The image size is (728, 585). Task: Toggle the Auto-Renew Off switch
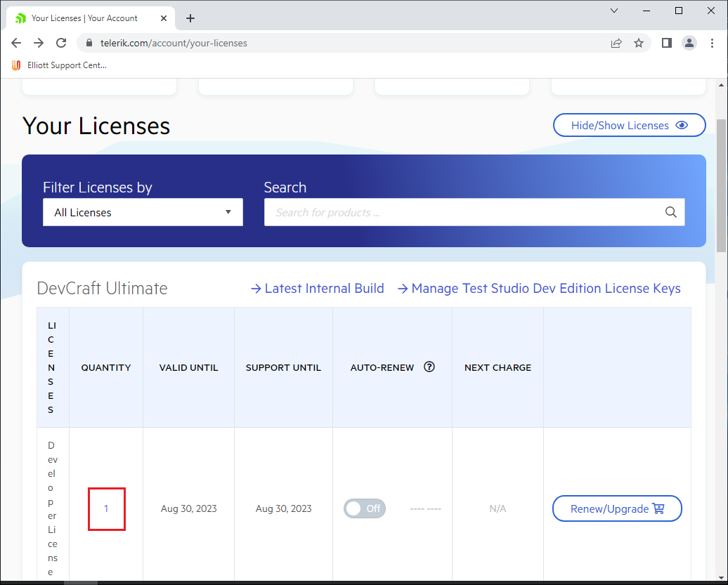[x=365, y=509]
